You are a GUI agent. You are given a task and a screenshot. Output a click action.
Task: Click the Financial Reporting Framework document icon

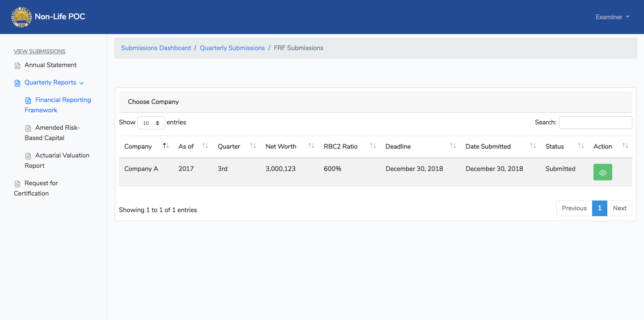pos(28,101)
